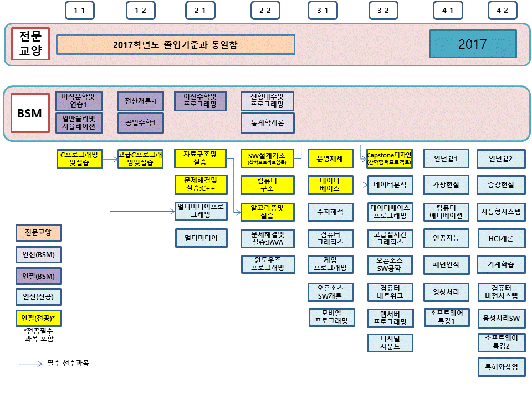This screenshot has height=399, width=532.
Task: Select the 운영체제 course box
Action: click(330, 159)
